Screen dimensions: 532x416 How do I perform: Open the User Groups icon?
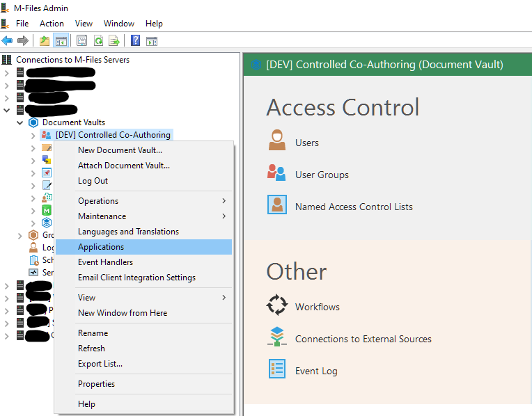(276, 173)
